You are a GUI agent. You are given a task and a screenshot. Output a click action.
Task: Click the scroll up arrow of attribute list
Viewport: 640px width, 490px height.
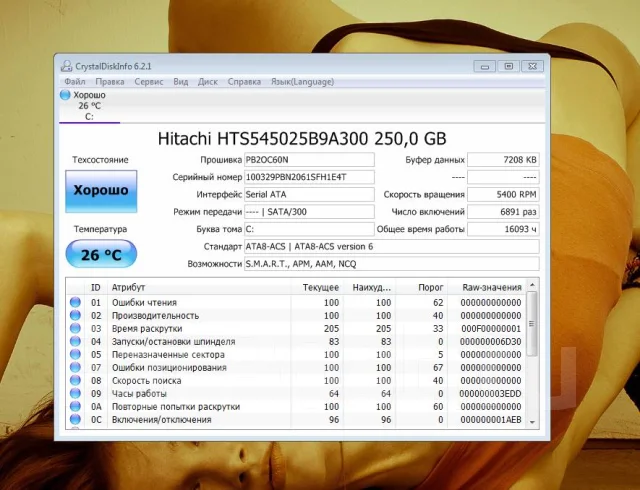(x=532, y=284)
